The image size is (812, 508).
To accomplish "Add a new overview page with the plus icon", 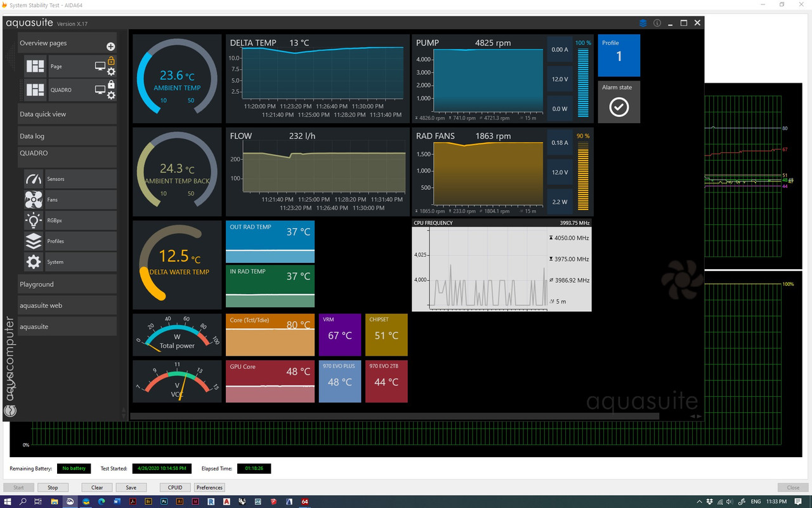I will click(x=110, y=46).
